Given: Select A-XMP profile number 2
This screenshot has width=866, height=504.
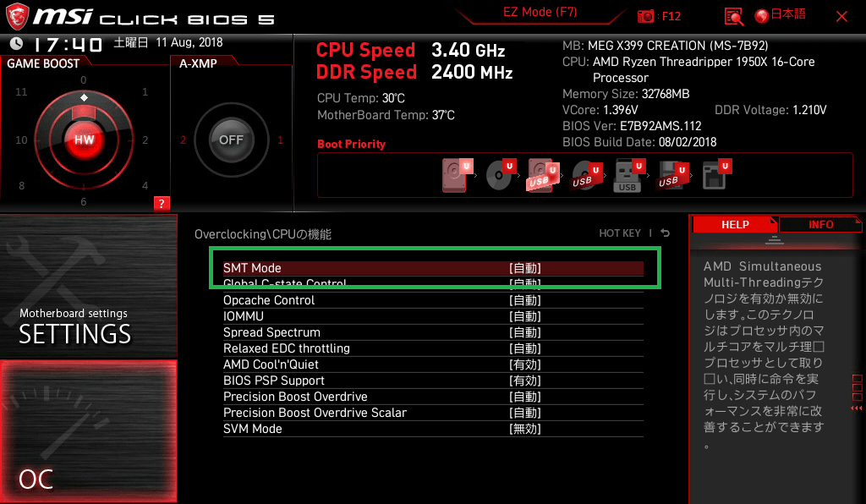Looking at the screenshot, I should click(183, 140).
